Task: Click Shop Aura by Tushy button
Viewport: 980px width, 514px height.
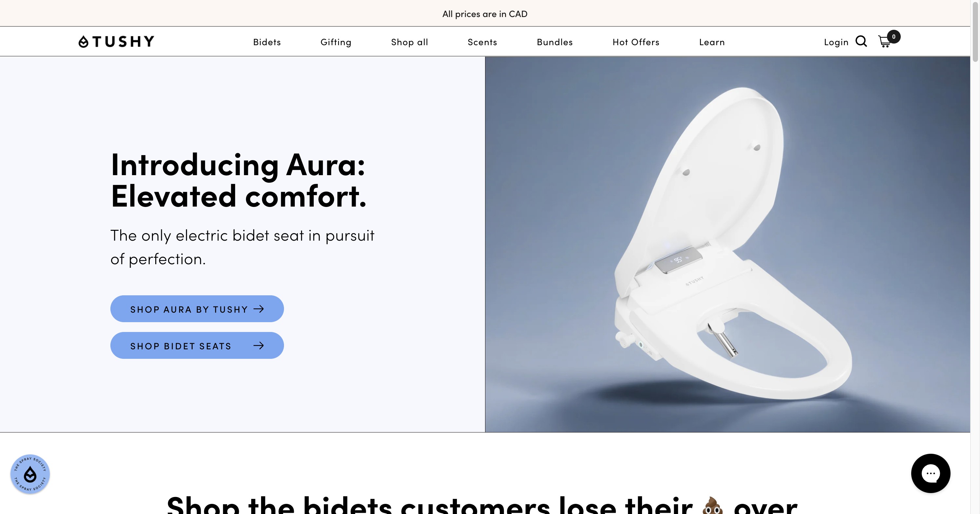Action: pyautogui.click(x=197, y=309)
